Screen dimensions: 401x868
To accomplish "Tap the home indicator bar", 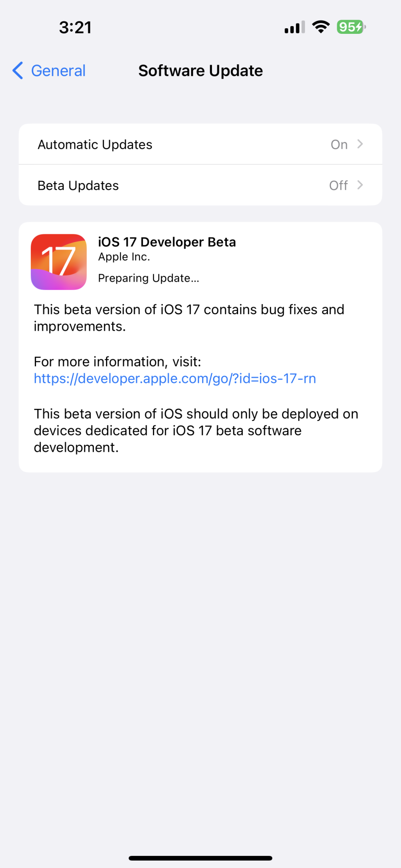I will point(200,858).
